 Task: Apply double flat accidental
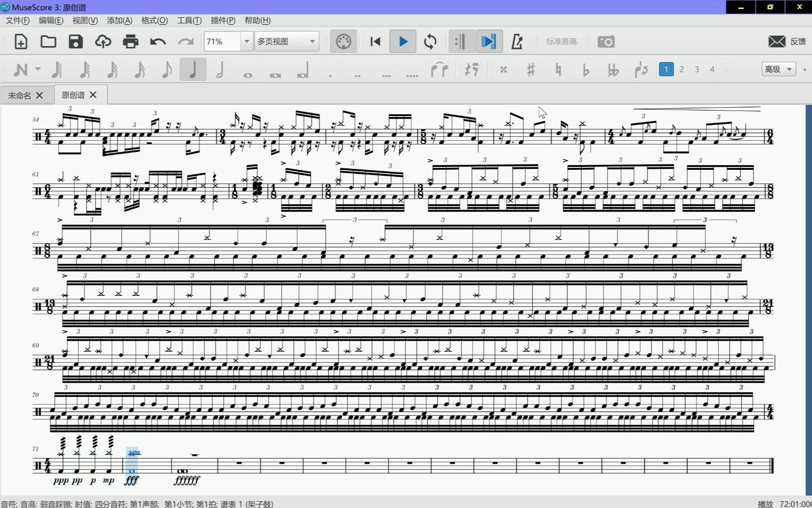pyautogui.click(x=613, y=70)
